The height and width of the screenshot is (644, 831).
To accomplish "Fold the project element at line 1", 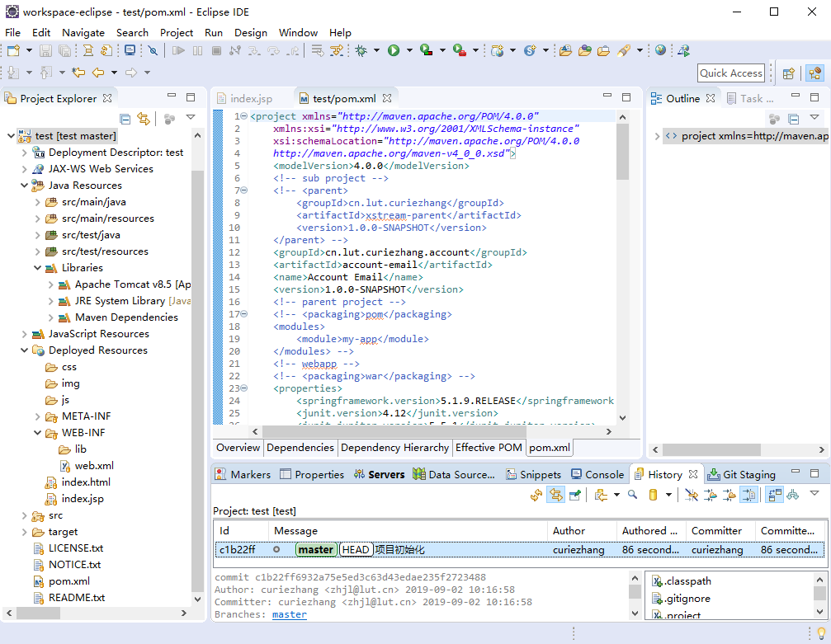I will [243, 116].
